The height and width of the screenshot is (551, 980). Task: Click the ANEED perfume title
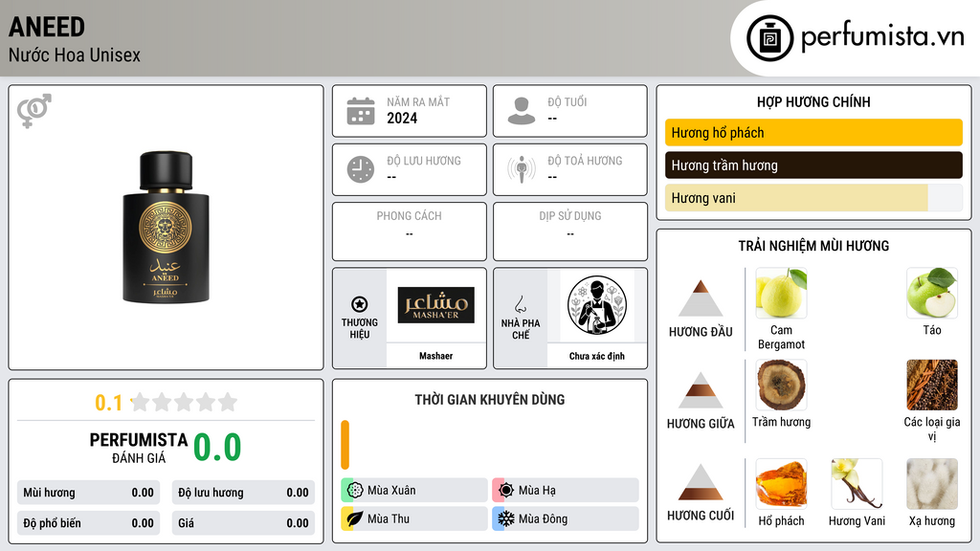(x=47, y=28)
